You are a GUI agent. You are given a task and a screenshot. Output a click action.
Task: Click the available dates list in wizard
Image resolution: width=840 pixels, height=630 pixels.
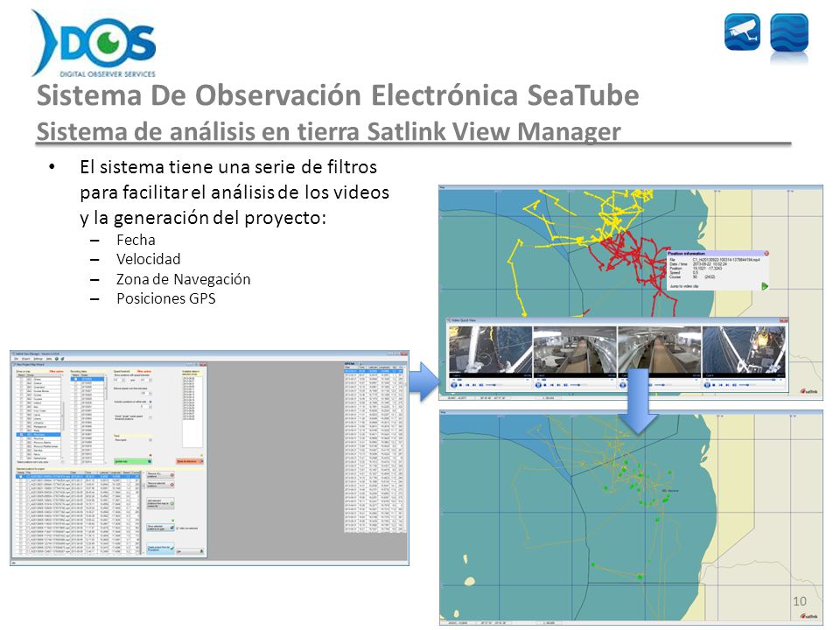tap(192, 412)
